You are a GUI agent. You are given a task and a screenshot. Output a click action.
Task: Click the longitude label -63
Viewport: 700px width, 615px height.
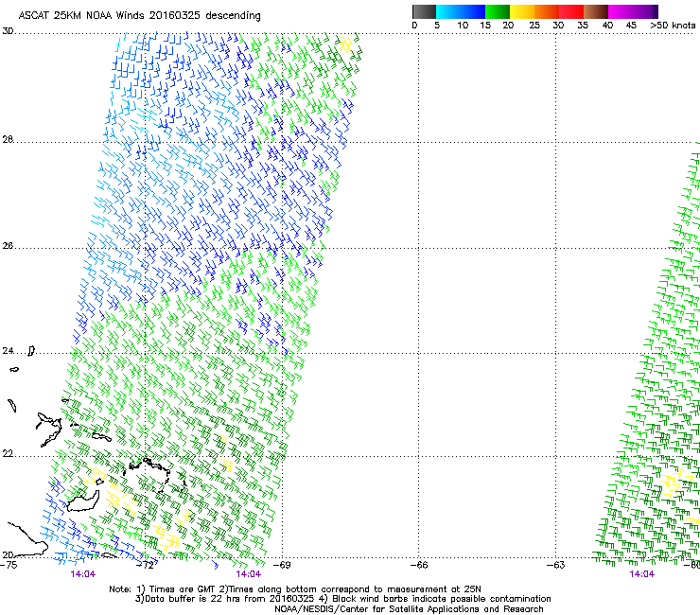pyautogui.click(x=556, y=565)
